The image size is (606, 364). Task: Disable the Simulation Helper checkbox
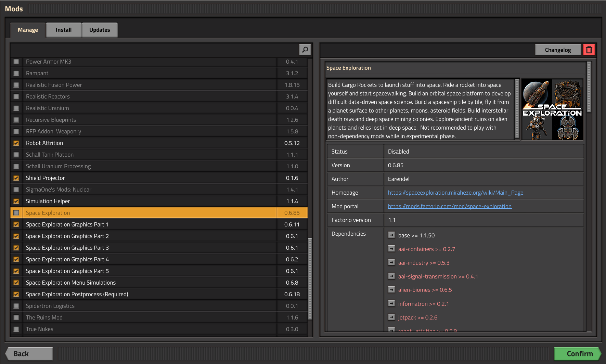pyautogui.click(x=16, y=201)
